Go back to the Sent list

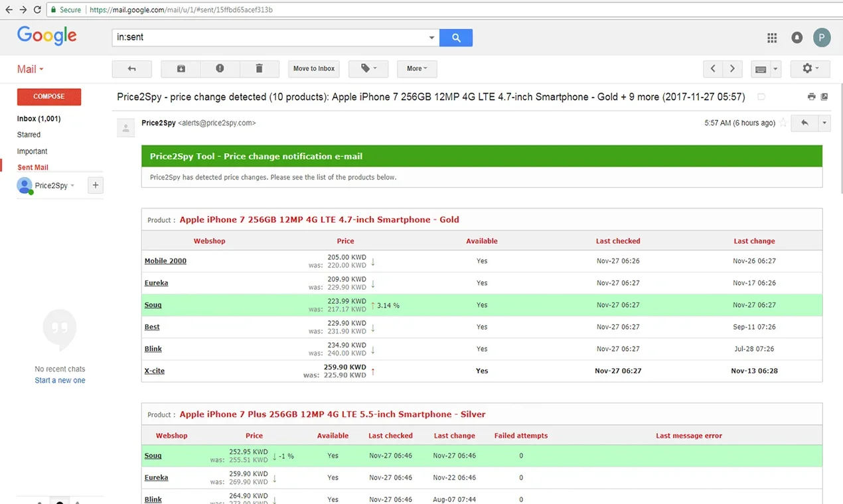(131, 68)
